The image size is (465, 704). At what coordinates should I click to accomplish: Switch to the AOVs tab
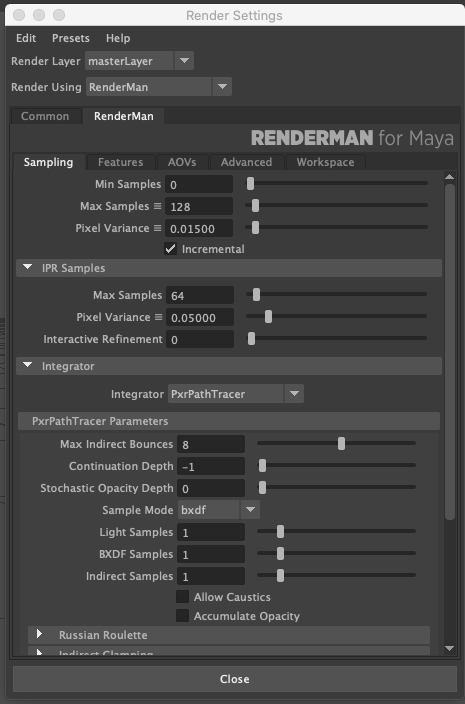(182, 162)
